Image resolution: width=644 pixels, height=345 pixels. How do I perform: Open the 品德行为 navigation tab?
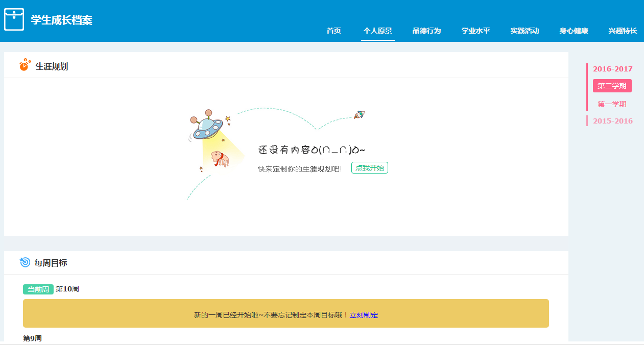pos(427,31)
